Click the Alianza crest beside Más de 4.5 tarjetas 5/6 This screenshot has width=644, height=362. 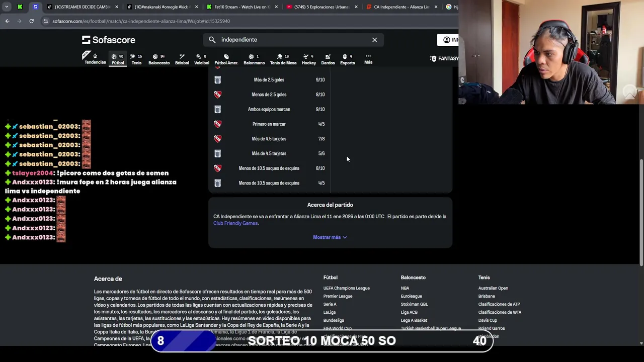(217, 153)
